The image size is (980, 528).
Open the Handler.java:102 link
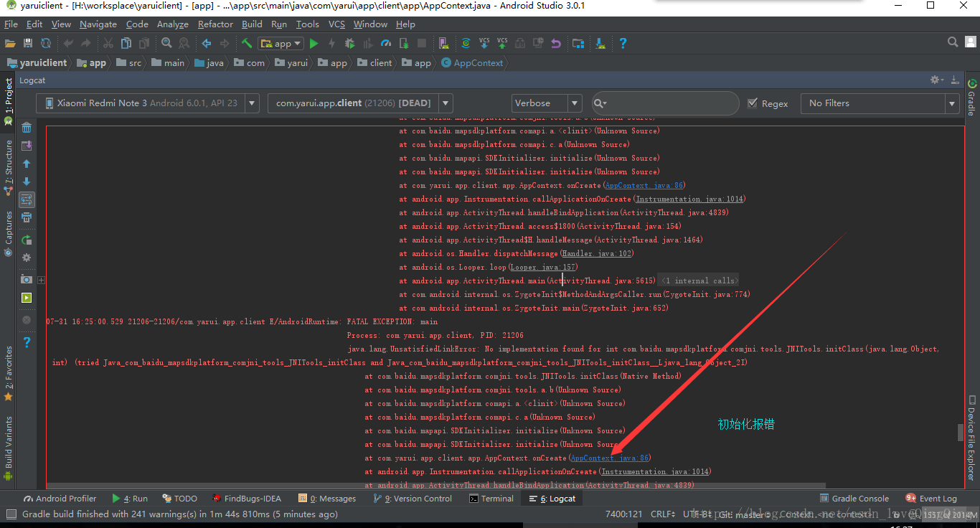pos(597,253)
